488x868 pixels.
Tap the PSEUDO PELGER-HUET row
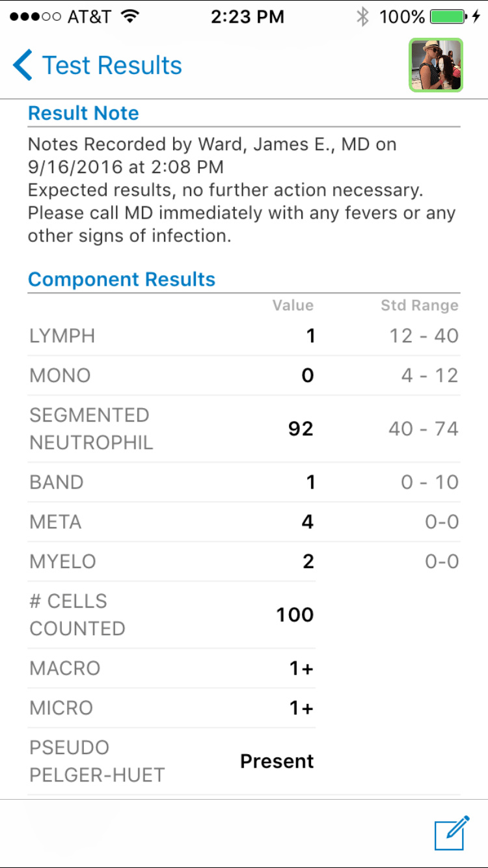[x=172, y=761]
